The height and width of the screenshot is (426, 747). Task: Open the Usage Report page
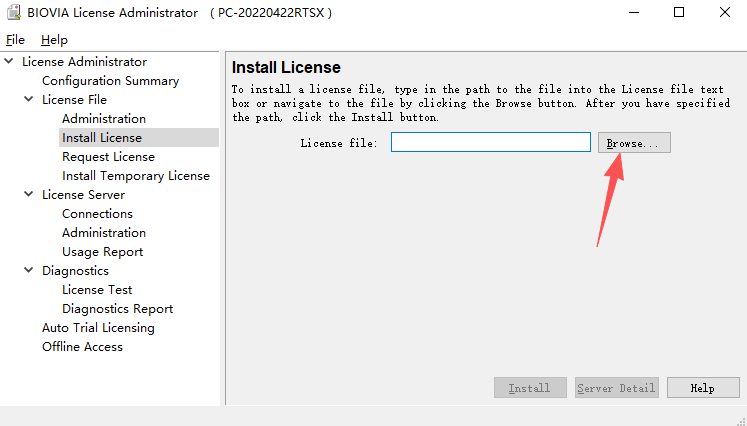click(102, 252)
